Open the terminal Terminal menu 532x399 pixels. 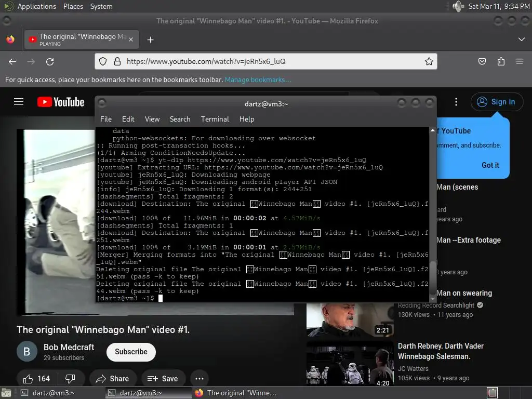[x=215, y=119]
